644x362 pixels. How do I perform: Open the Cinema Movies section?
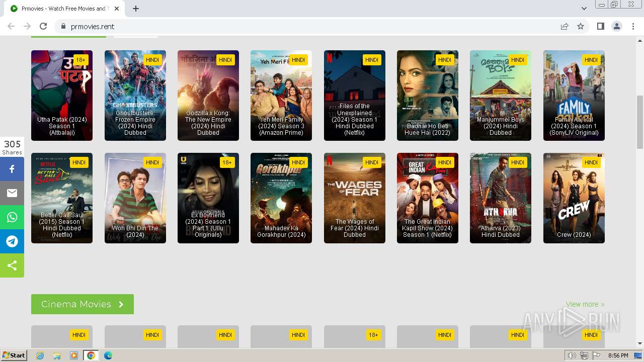(83, 304)
